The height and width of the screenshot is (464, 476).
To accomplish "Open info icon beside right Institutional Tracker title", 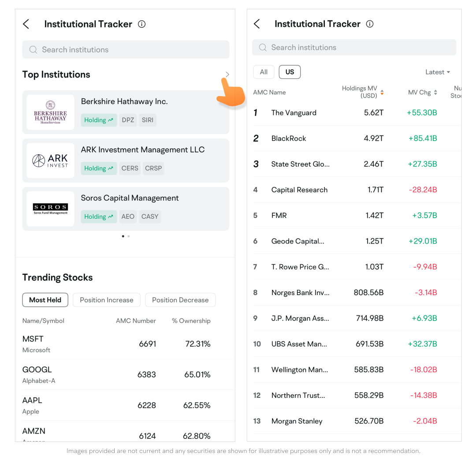I will pos(370,24).
